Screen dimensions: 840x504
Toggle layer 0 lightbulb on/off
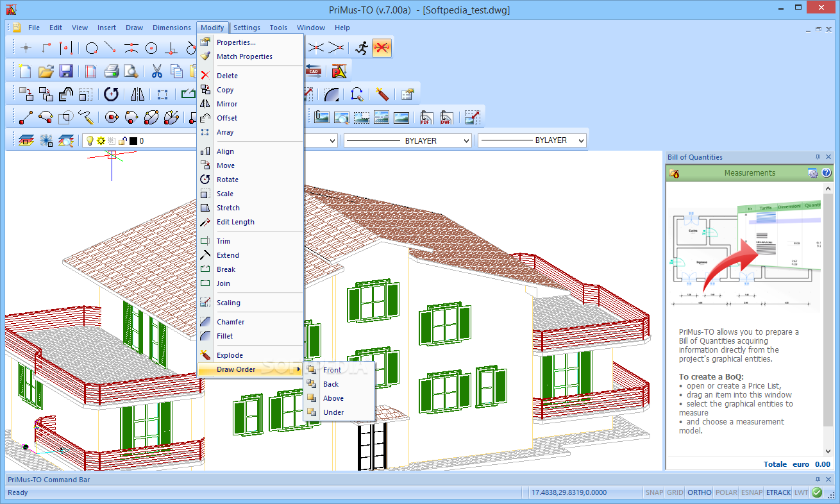(x=90, y=140)
